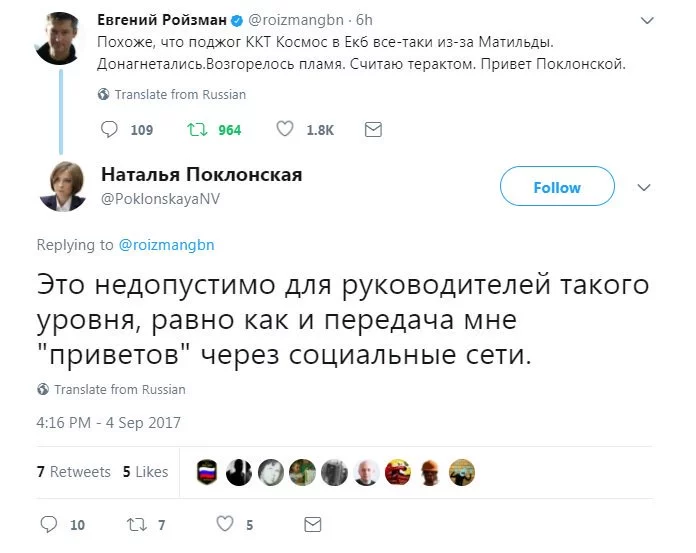Retweet Поклонская's tweet showing 7 retweets
The width and height of the screenshot is (696, 553).
pyautogui.click(x=136, y=523)
